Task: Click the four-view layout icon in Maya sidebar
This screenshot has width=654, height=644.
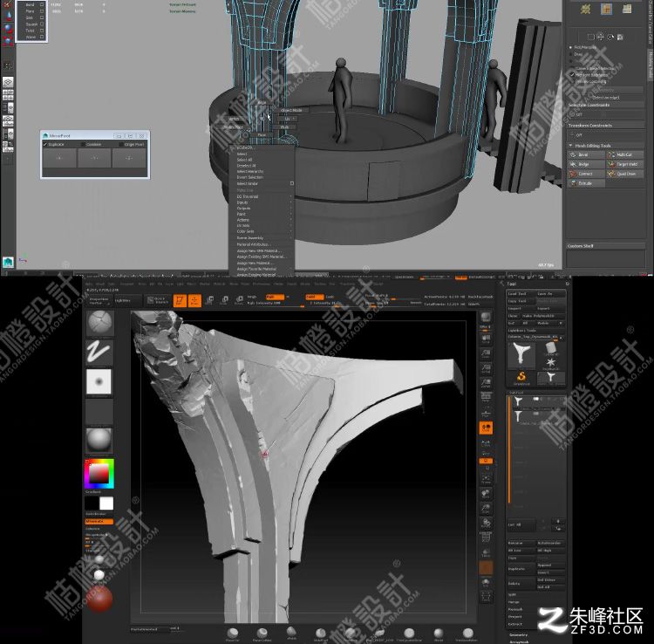Action: coord(8,95)
